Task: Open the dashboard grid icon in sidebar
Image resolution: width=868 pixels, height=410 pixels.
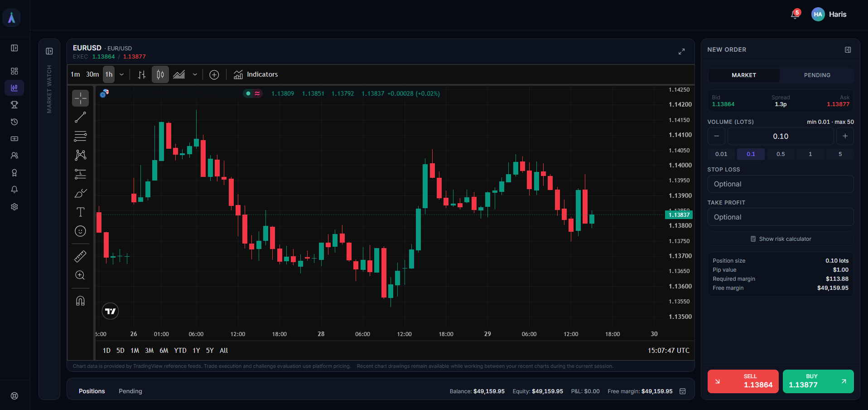Action: [14, 71]
